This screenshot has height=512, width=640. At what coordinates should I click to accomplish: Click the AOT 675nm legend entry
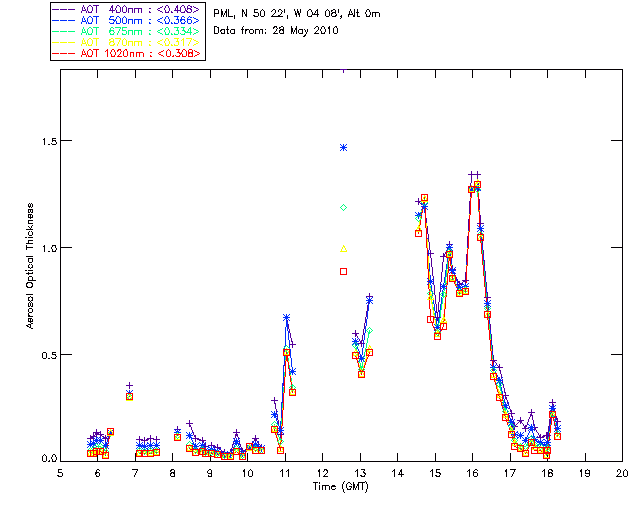pos(140,31)
